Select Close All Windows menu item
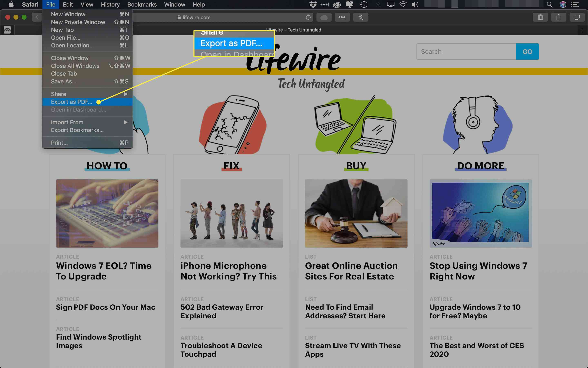This screenshot has height=368, width=588. pos(87,66)
